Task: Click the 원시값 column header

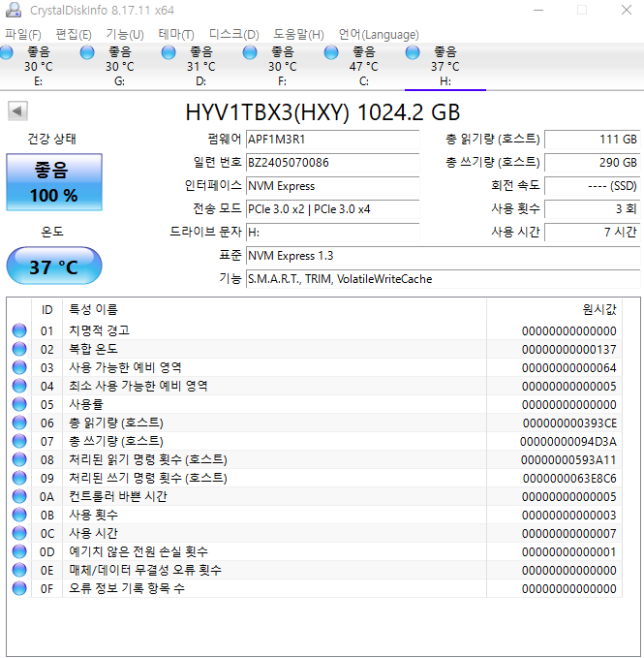Action: pos(554,310)
